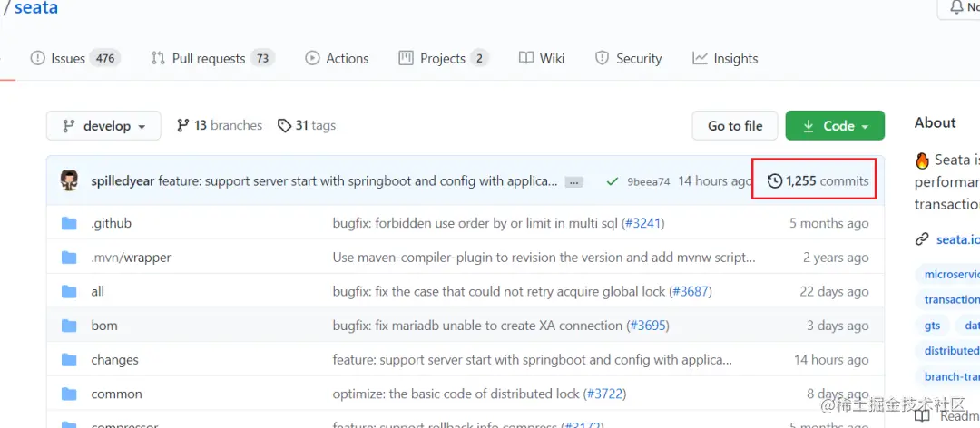Viewport: 980px width, 428px height.
Task: Switch to the Issues tab
Action: point(75,59)
